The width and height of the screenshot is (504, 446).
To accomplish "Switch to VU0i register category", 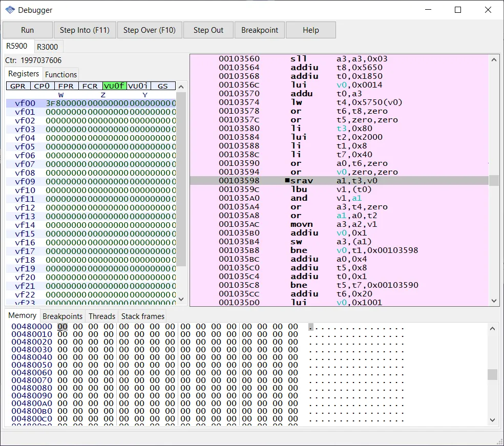I will 138,86.
